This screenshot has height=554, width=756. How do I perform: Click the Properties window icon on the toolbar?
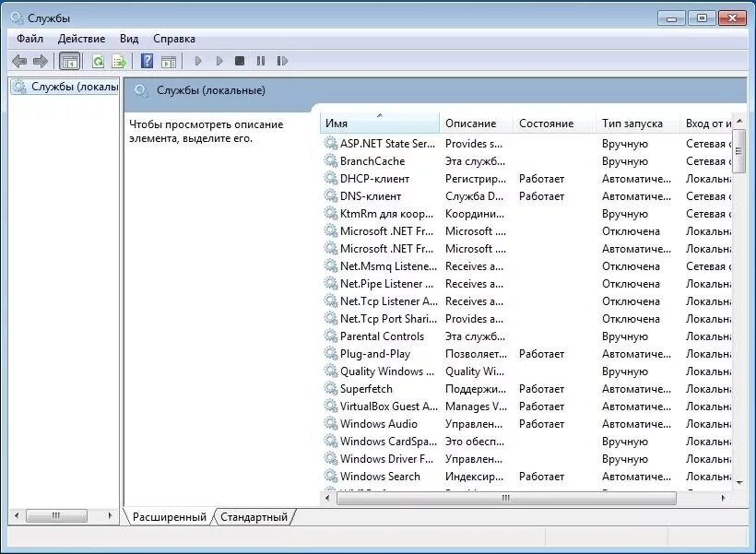click(x=171, y=61)
